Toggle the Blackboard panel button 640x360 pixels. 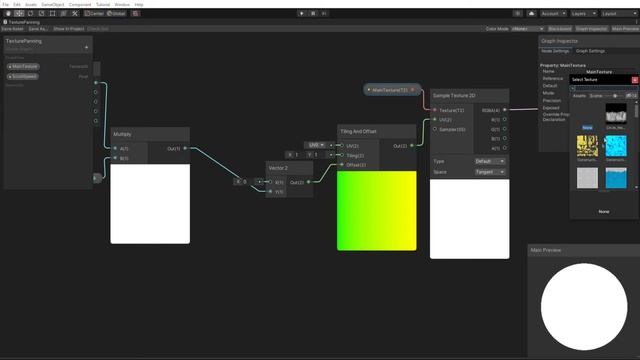(x=560, y=29)
